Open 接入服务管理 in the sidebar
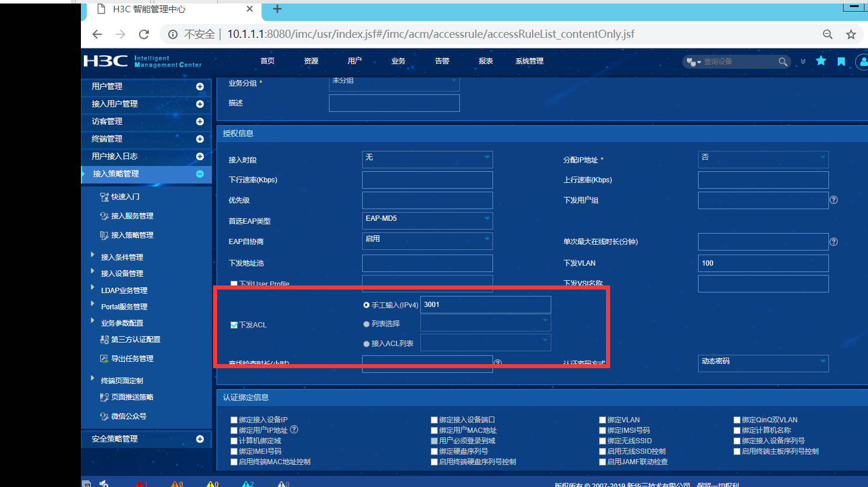The height and width of the screenshot is (487, 868). pyautogui.click(x=132, y=216)
